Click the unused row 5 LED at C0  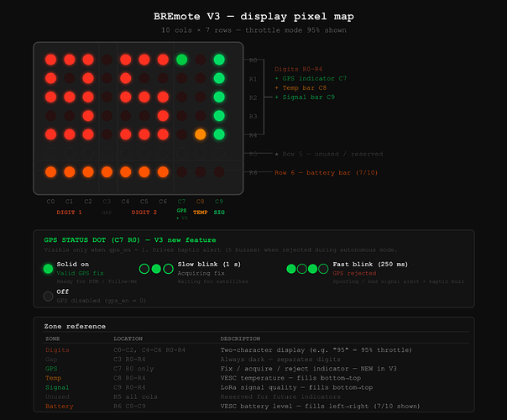tap(50, 153)
